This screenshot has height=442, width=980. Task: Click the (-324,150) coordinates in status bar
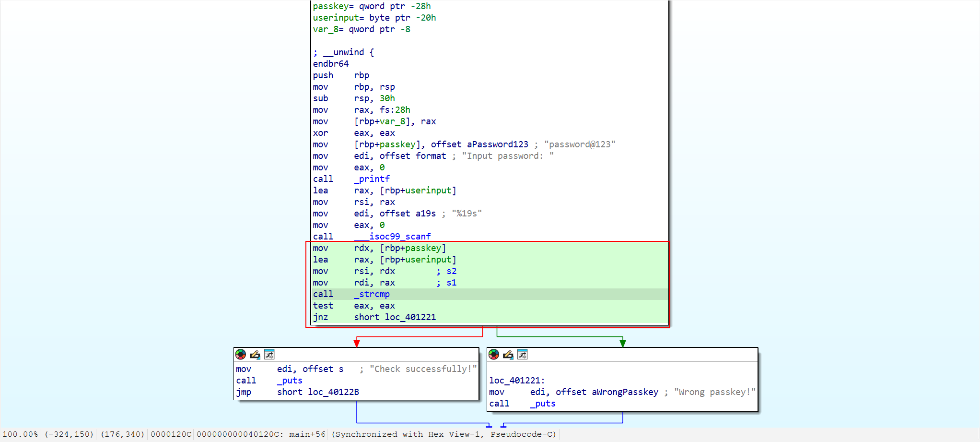(69, 434)
